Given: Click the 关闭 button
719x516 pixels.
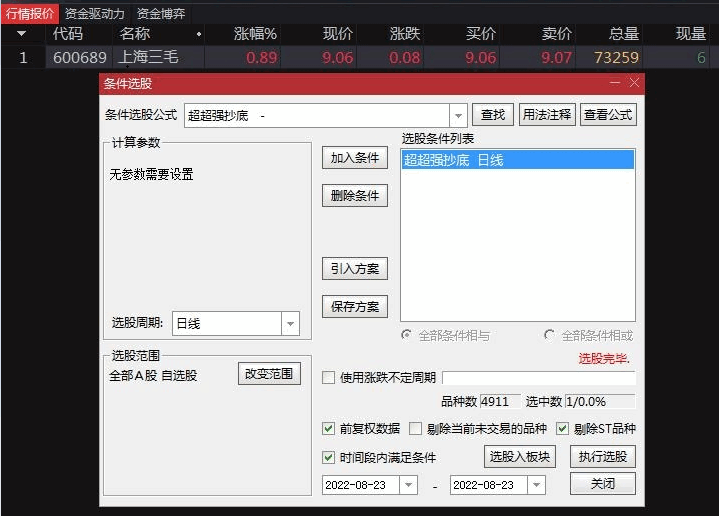Looking at the screenshot, I should click(x=603, y=483).
